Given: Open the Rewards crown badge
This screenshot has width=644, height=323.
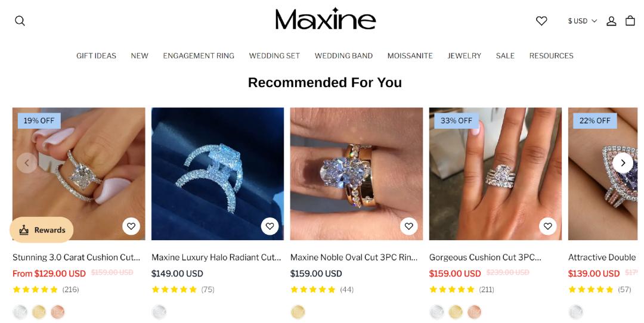Looking at the screenshot, I should (x=42, y=230).
